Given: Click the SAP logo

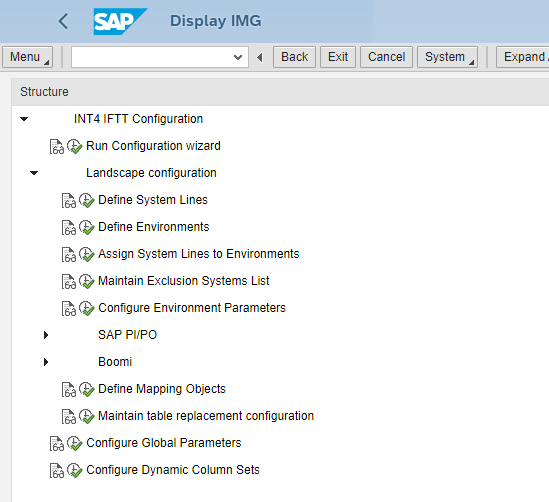Looking at the screenshot, I should coord(120,21).
